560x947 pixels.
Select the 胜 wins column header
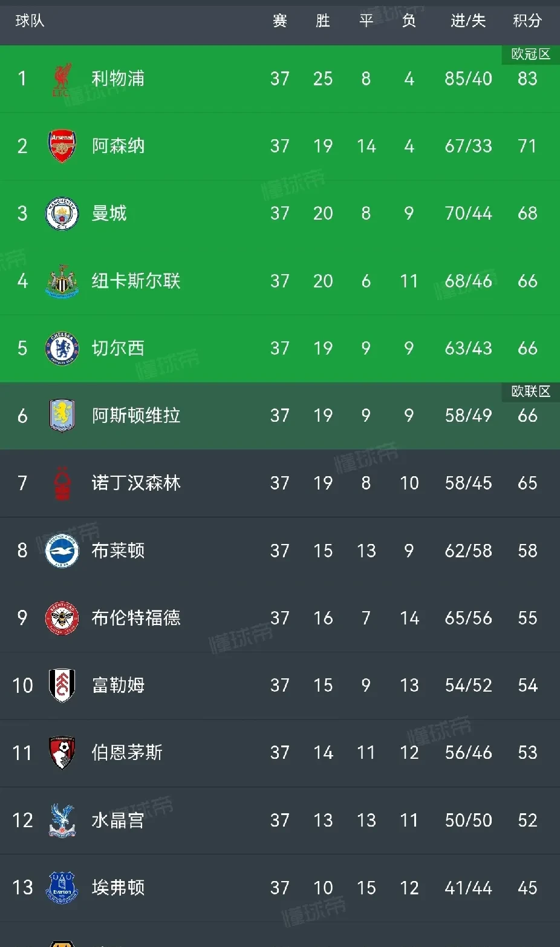tap(323, 21)
